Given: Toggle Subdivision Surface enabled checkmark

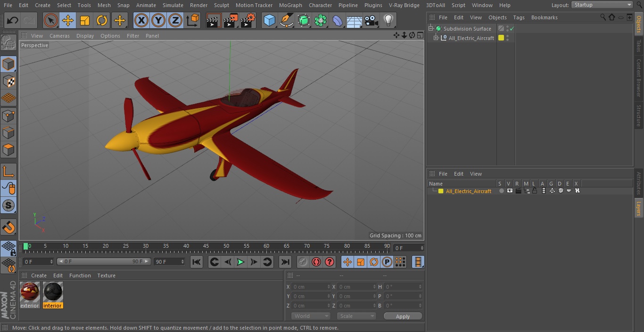Looking at the screenshot, I should 512,29.
